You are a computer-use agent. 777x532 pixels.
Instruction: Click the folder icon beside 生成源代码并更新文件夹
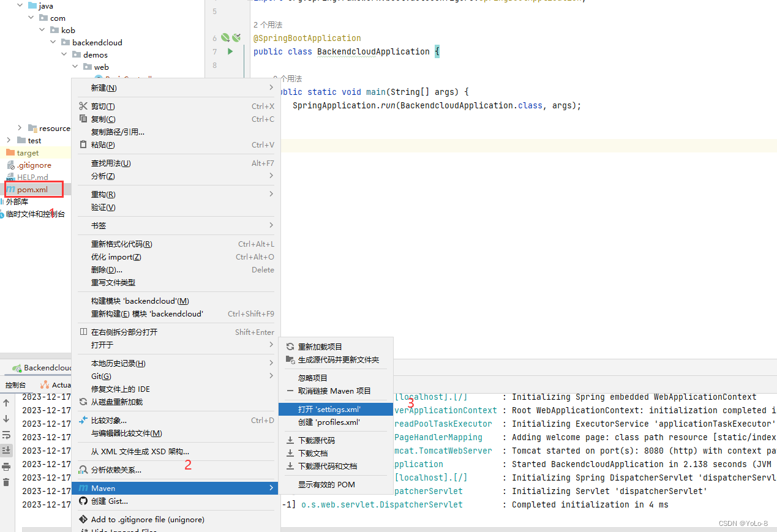[x=290, y=359]
